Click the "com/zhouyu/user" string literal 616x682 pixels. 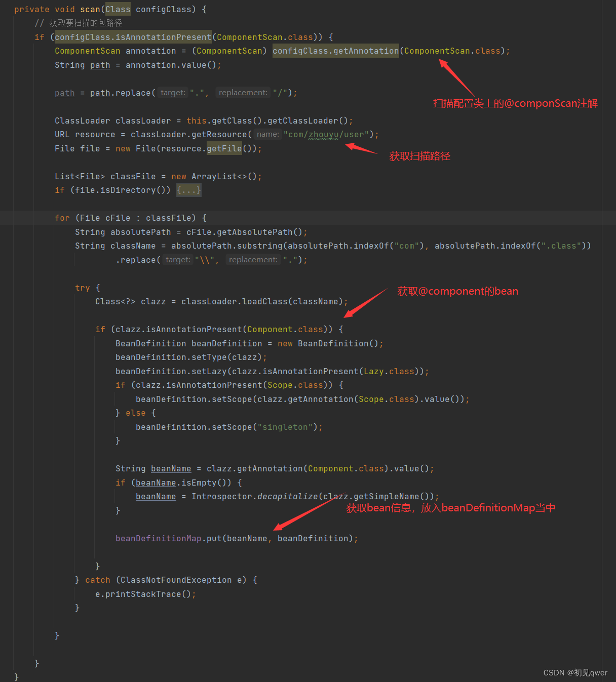pyautogui.click(x=326, y=135)
